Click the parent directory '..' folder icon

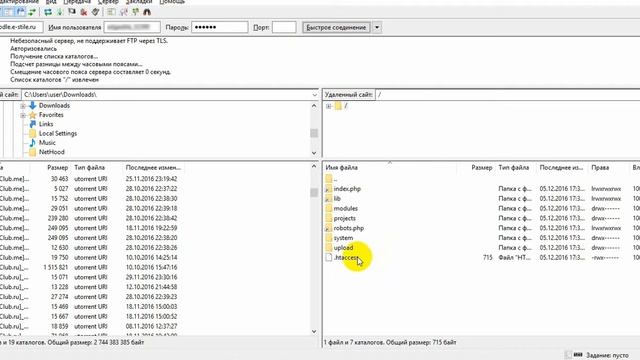[x=329, y=178]
